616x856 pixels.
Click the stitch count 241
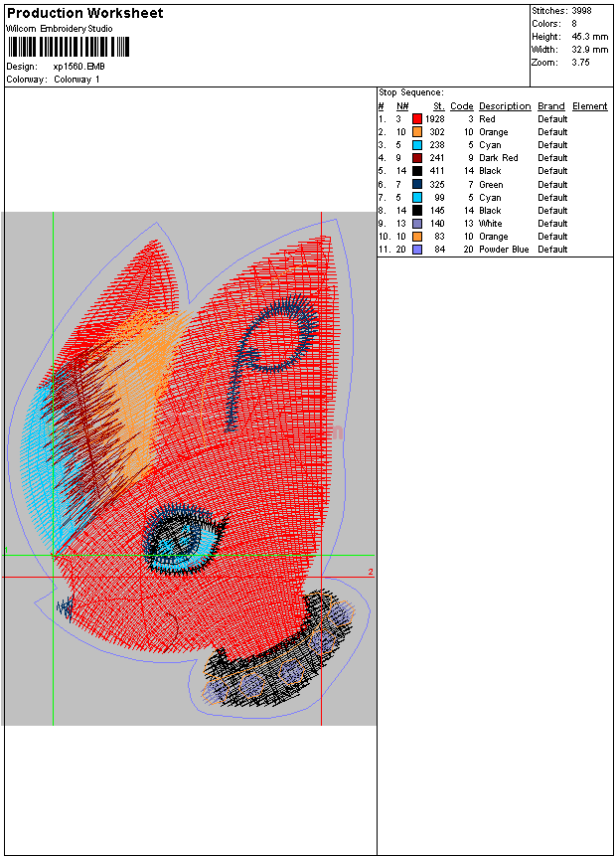coord(437,158)
